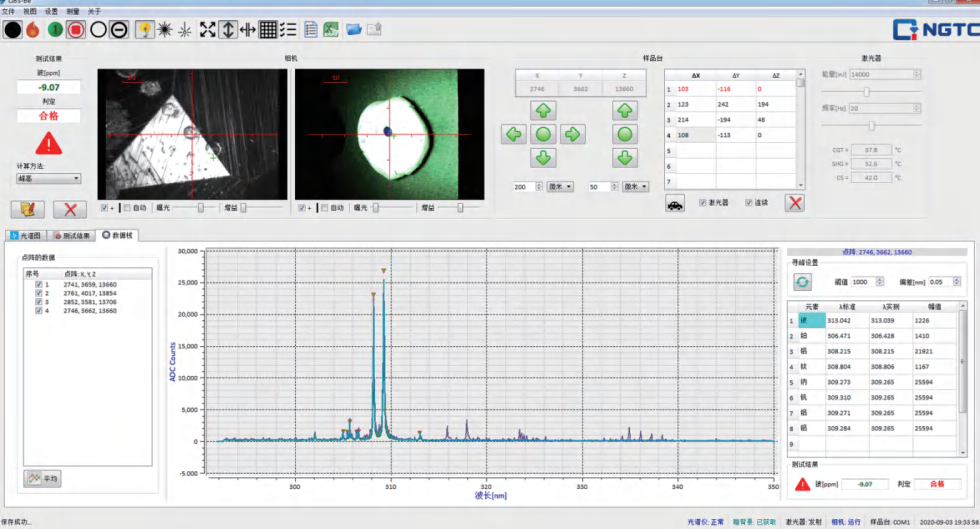Screen dimensions: 980x529
Task: Open the XY step unit 微米 dropdown
Action: click(x=558, y=187)
